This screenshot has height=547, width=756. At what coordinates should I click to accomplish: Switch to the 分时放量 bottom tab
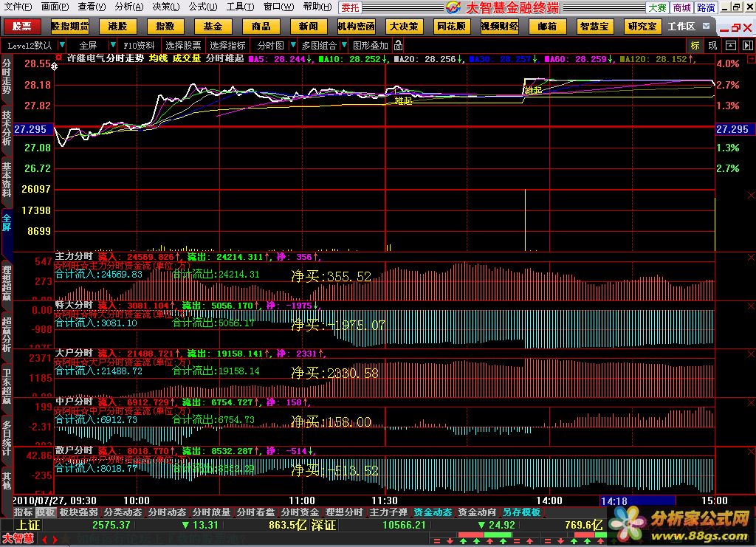click(211, 512)
